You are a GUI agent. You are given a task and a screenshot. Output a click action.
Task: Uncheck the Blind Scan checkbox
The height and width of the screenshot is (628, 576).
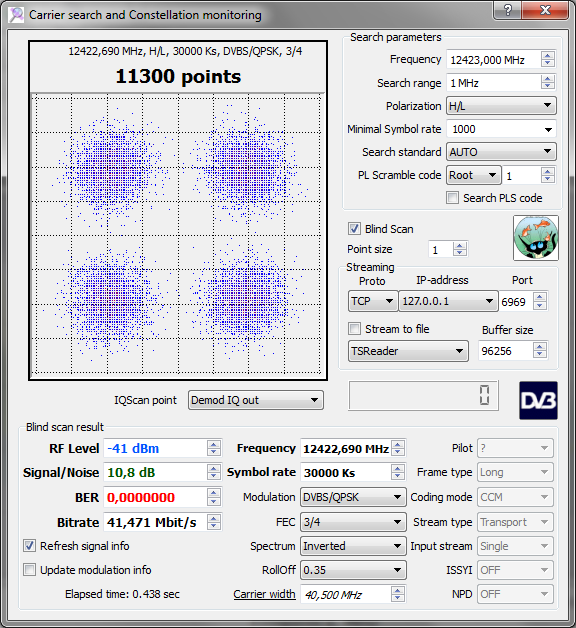point(354,229)
